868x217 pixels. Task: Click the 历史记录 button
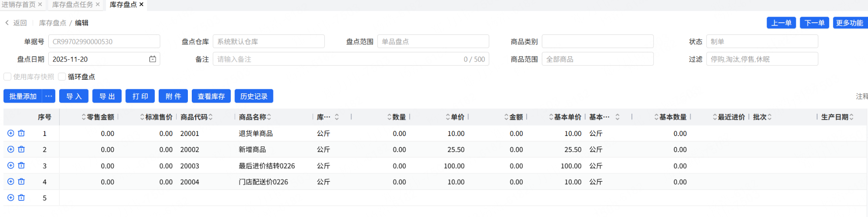(x=254, y=96)
